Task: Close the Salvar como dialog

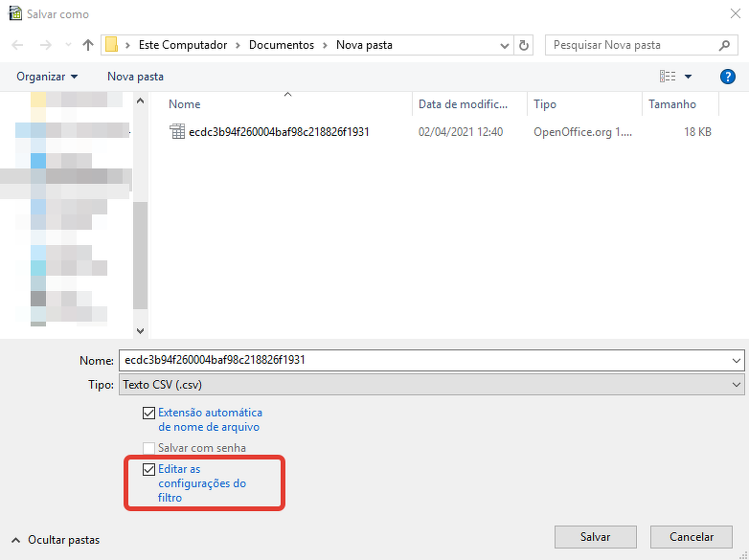Action: (727, 14)
